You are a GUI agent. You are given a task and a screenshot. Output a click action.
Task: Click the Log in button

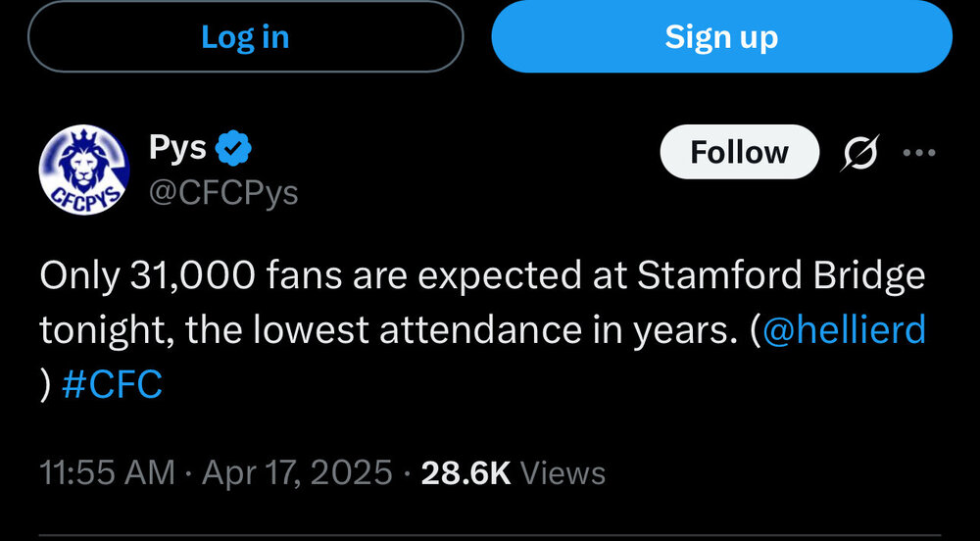(246, 36)
